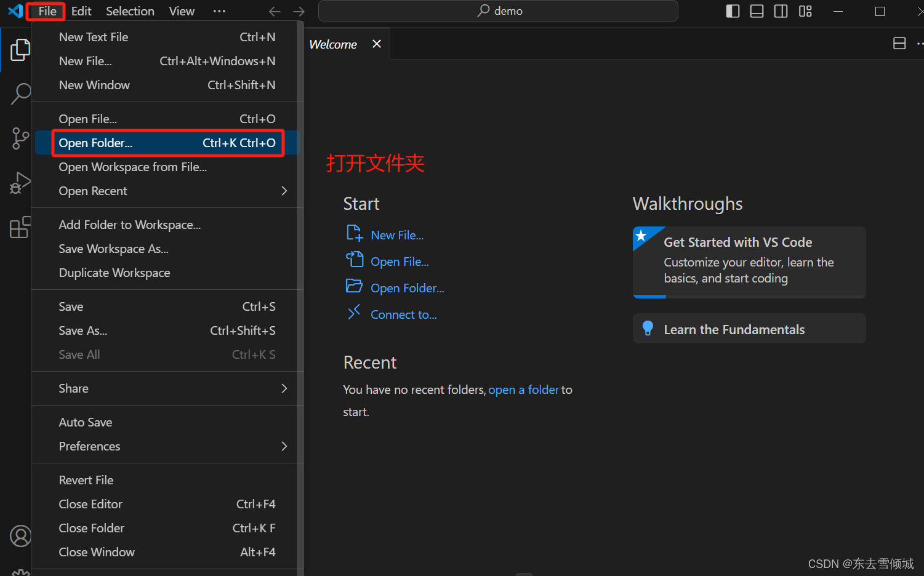The width and height of the screenshot is (924, 576).
Task: Toggle the bottom panel layout icon
Action: click(x=757, y=11)
